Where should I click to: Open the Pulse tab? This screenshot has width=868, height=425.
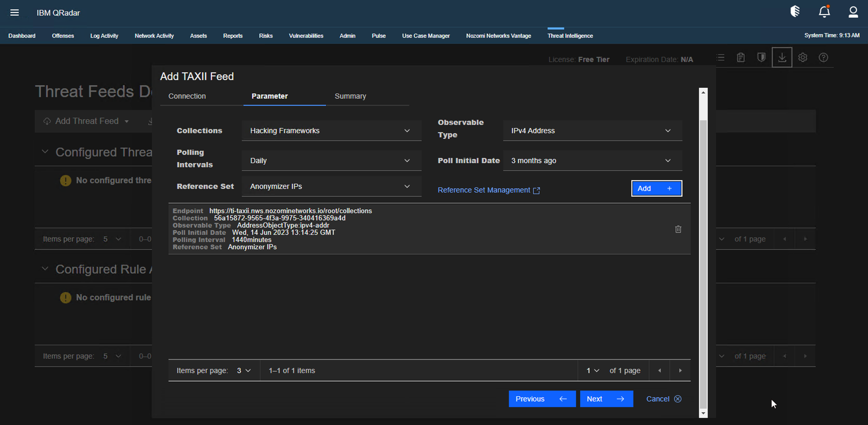(x=379, y=36)
